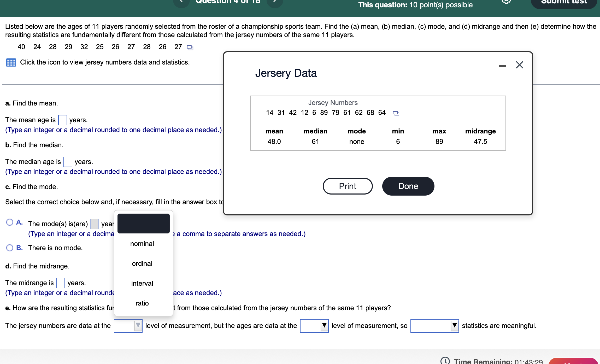Open the ages level of measurement dropdown
Viewport: 600px width, 364px height.
coord(314,326)
